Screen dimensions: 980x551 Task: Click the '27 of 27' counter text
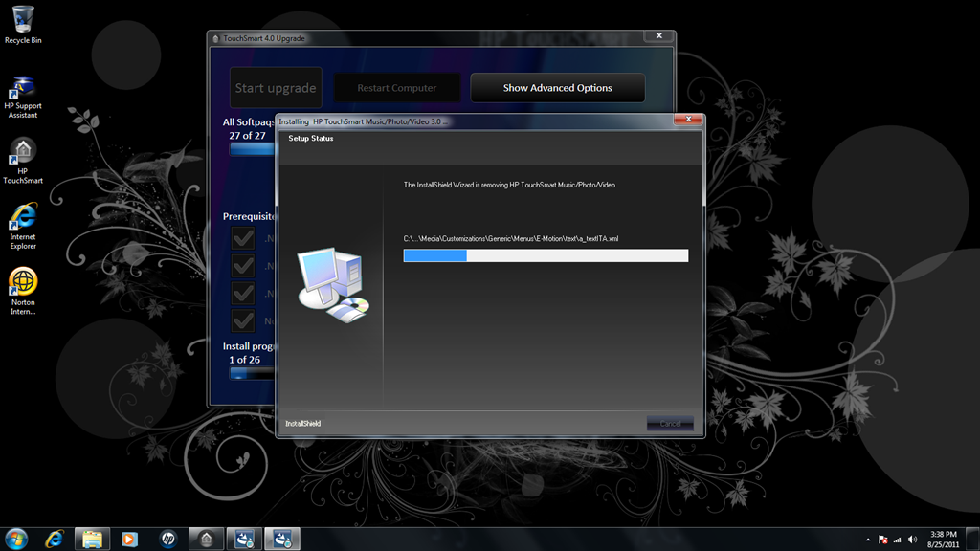(x=248, y=136)
